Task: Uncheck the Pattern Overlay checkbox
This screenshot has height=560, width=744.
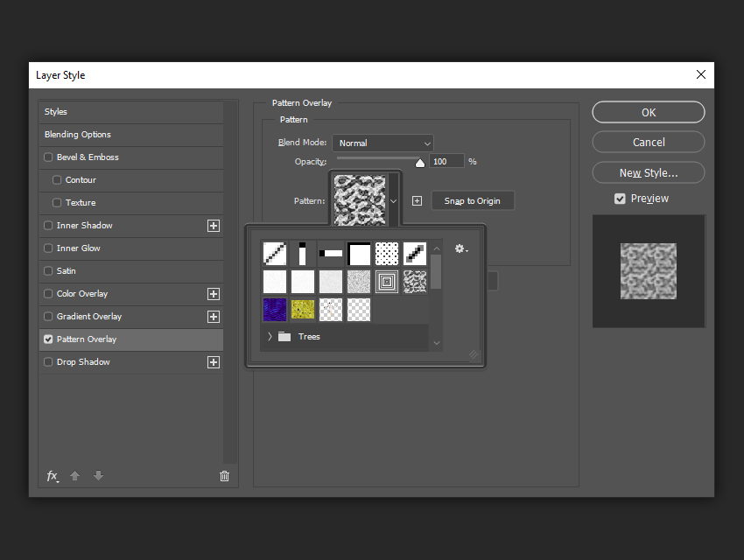Action: [48, 339]
